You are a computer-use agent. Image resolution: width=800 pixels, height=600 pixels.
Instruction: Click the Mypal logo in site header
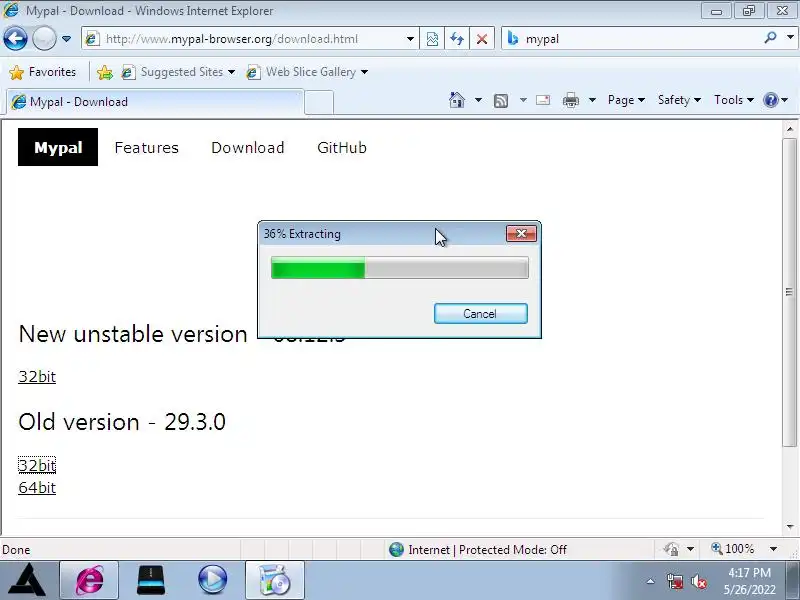pyautogui.click(x=58, y=147)
